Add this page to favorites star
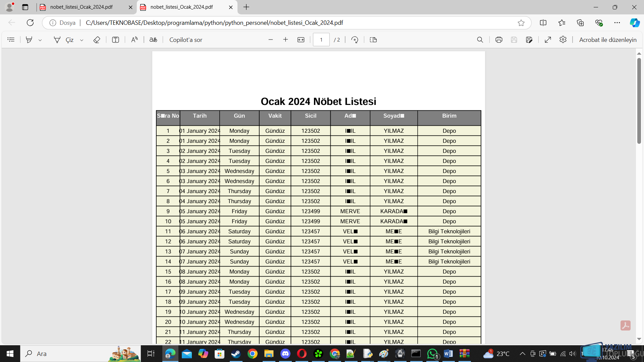Image resolution: width=644 pixels, height=362 pixels. (x=521, y=22)
